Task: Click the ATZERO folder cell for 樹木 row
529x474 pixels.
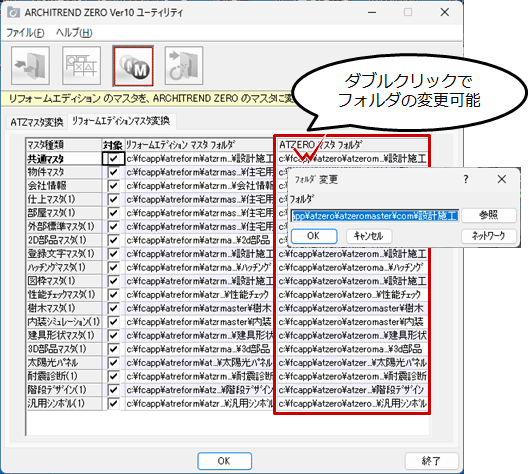Action: tap(353, 308)
